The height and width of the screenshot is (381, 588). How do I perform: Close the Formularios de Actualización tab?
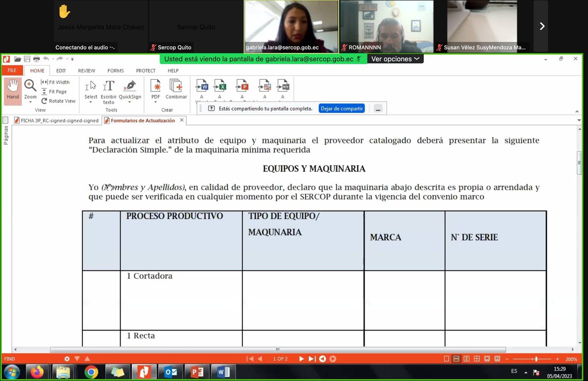181,120
